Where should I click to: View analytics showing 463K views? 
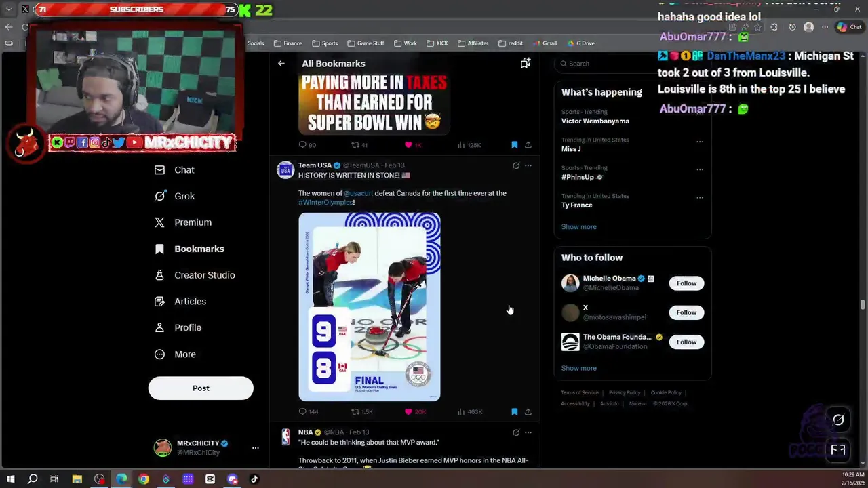(x=469, y=411)
